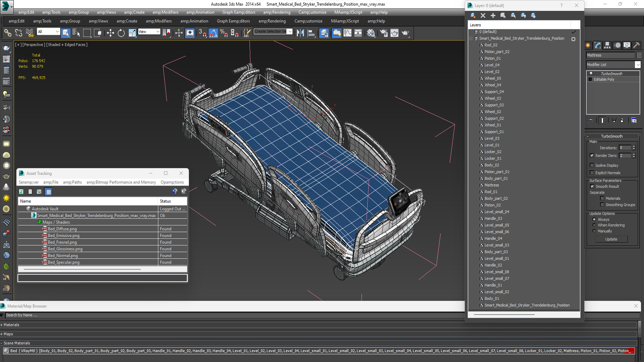Image resolution: width=644 pixels, height=362 pixels.
Task: Open Curve Editor from main toolbar
Action: pyautogui.click(x=347, y=33)
